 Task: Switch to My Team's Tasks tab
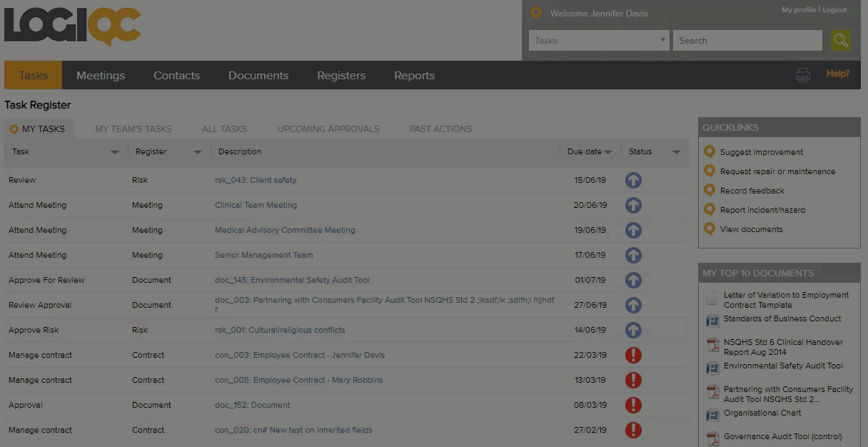(x=133, y=129)
